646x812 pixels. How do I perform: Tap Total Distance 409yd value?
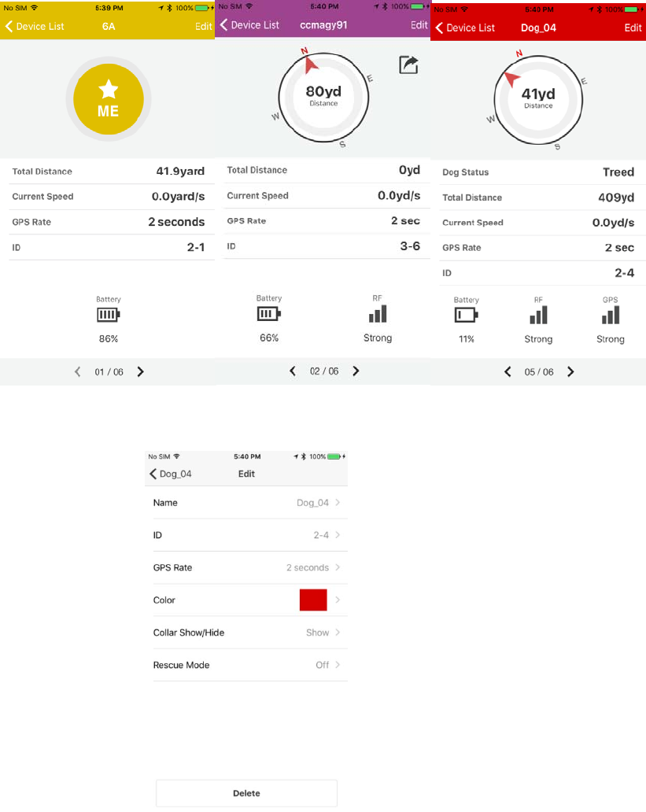pos(616,197)
